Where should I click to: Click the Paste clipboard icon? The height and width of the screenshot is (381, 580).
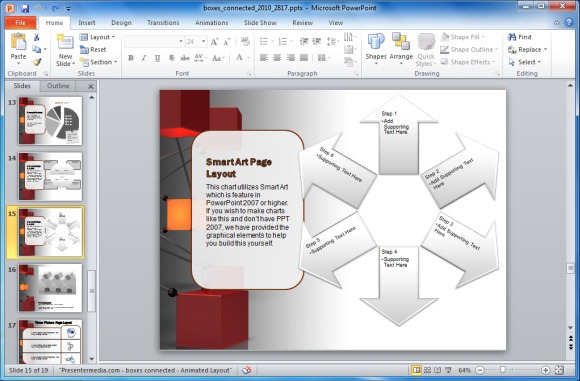tap(18, 41)
